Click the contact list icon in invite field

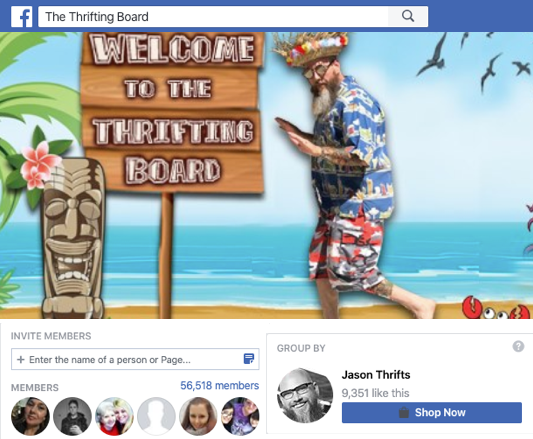249,358
